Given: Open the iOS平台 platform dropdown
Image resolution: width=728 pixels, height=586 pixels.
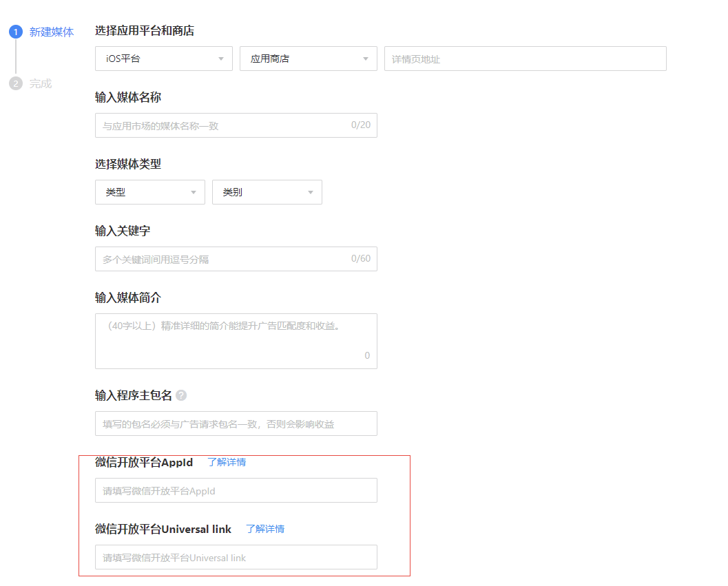Looking at the screenshot, I should 164,59.
